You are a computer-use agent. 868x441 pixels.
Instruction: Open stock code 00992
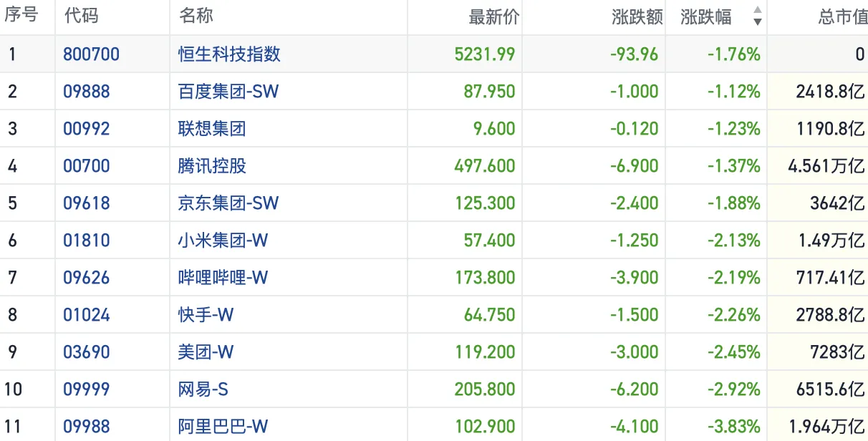click(87, 129)
